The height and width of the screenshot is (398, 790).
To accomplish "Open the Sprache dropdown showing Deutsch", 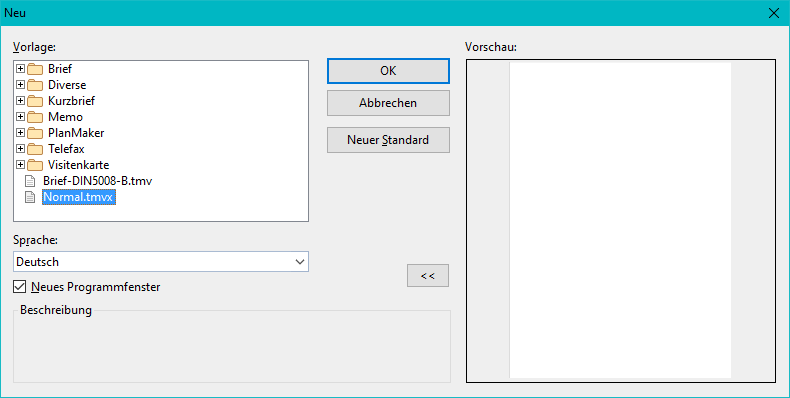I will point(161,262).
